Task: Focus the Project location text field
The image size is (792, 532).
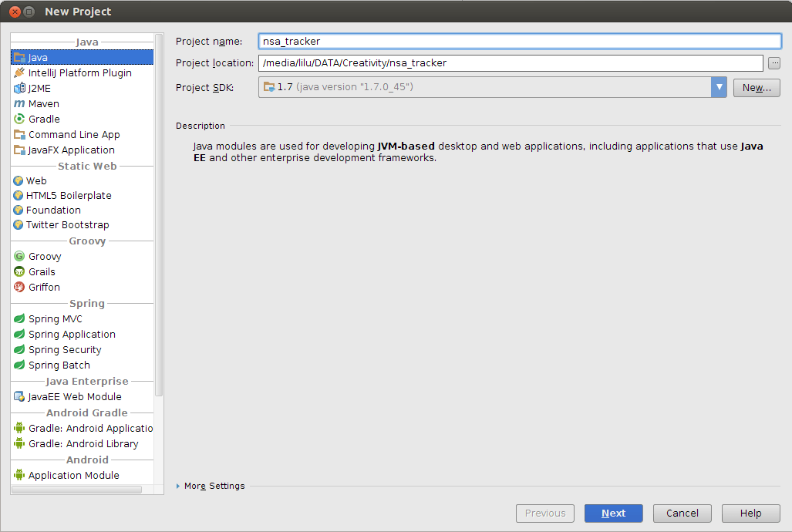Action: tap(511, 63)
